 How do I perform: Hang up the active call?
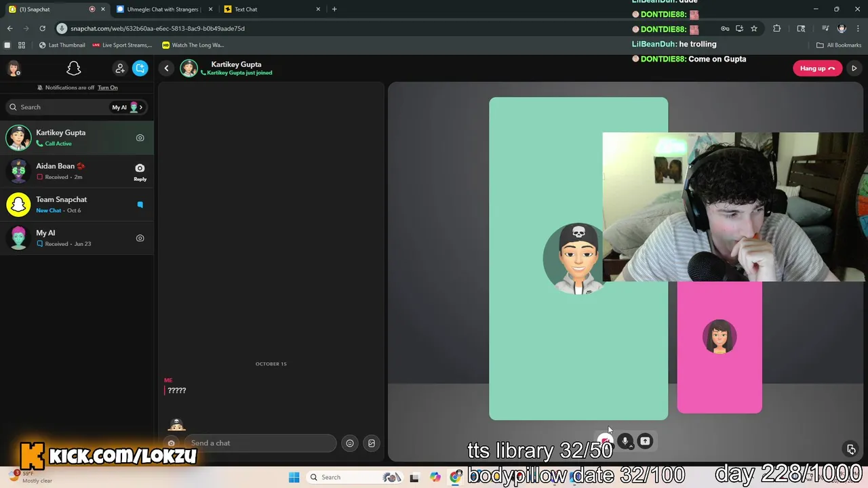click(817, 68)
